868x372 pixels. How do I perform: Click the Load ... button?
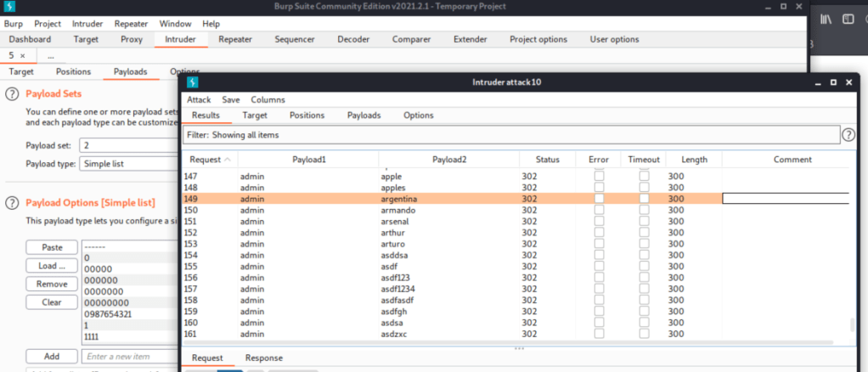coord(51,266)
